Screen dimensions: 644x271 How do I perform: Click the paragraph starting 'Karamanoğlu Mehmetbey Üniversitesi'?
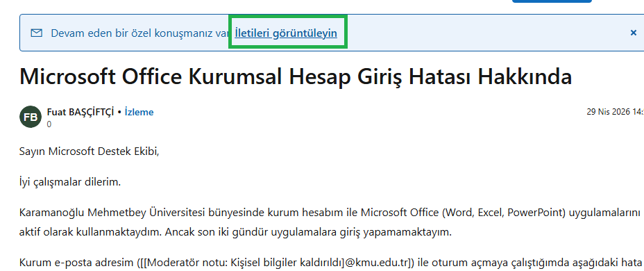330,222
